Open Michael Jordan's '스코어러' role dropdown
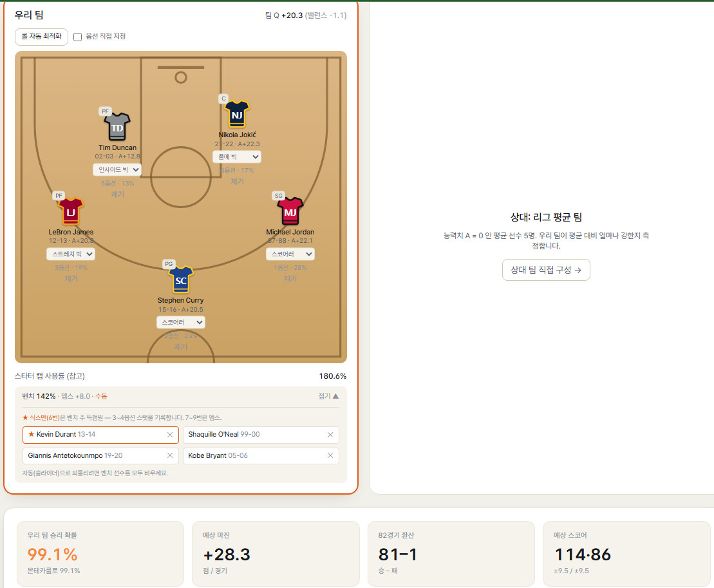 point(290,254)
